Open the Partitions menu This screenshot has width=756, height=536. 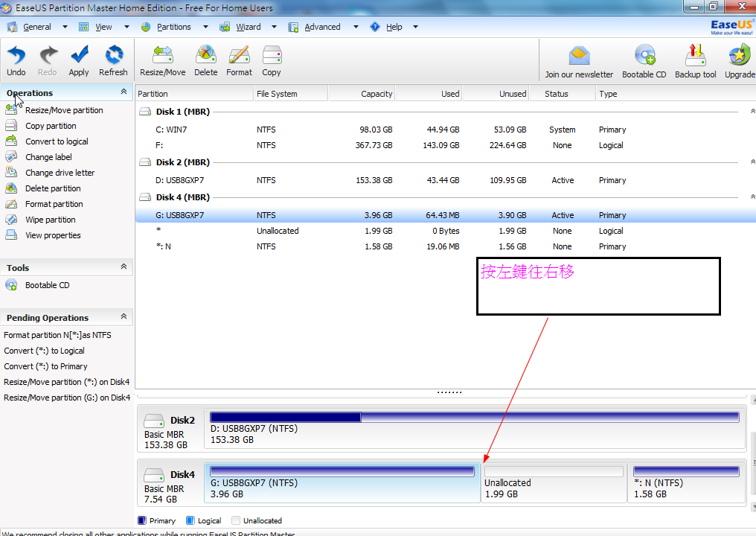[x=173, y=27]
